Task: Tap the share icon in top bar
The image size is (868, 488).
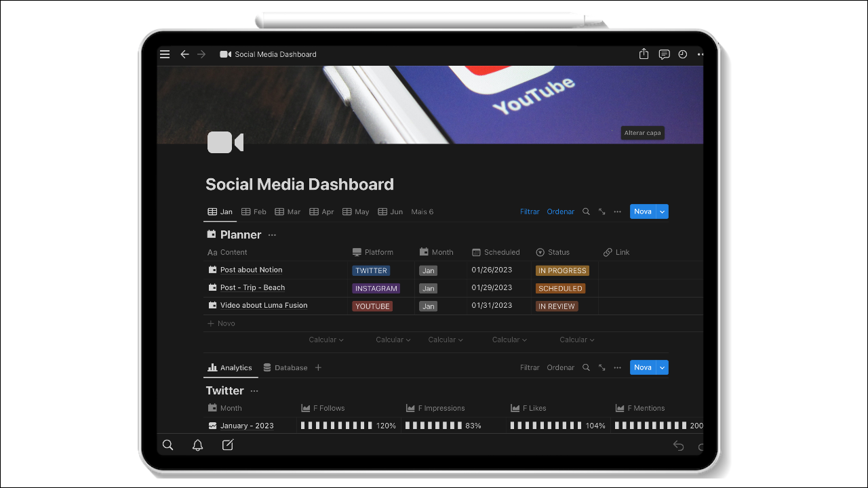Action: click(x=644, y=54)
